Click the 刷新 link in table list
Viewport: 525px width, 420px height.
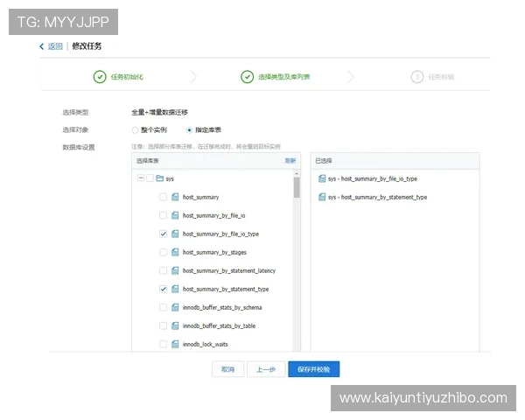[290, 161]
